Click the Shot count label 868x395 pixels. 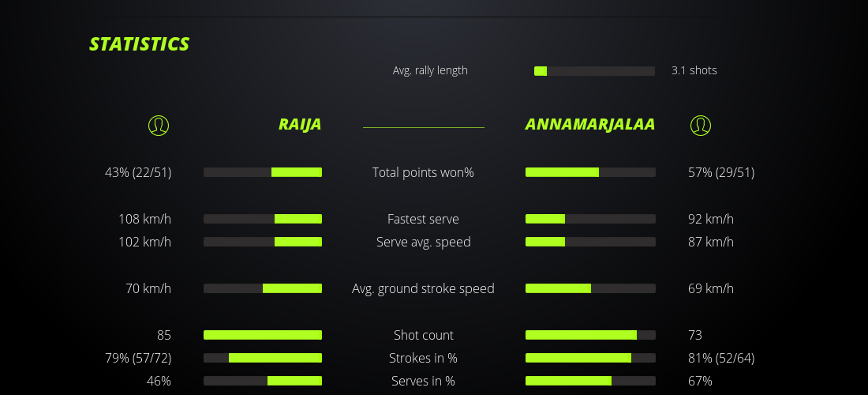423,335
